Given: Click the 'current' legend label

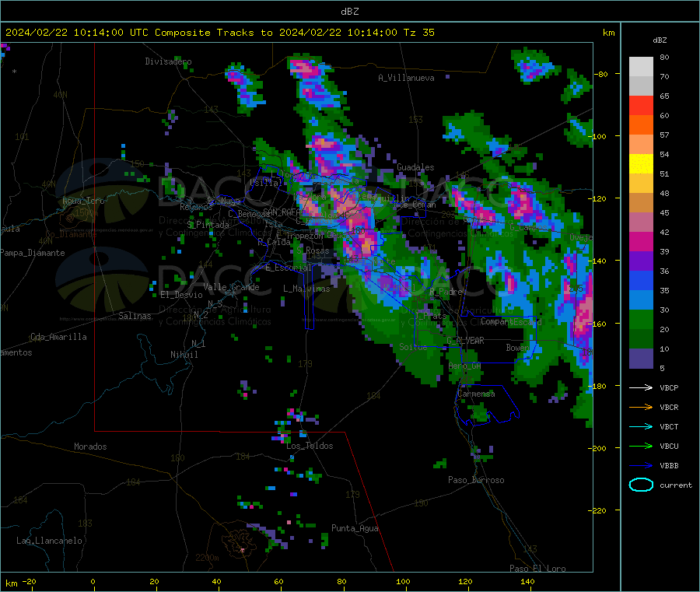Looking at the screenshot, I should 676,485.
